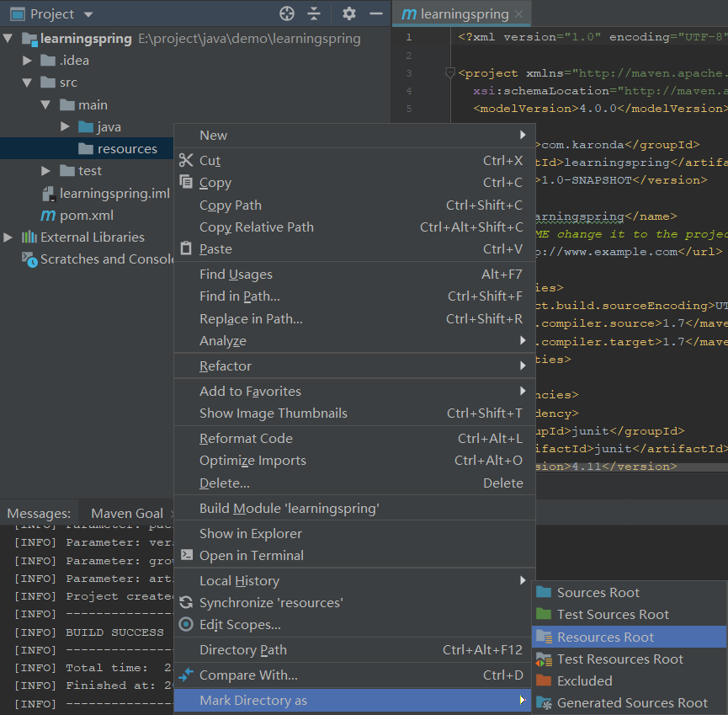
Task: Select pom.xml in project tree
Action: point(86,215)
